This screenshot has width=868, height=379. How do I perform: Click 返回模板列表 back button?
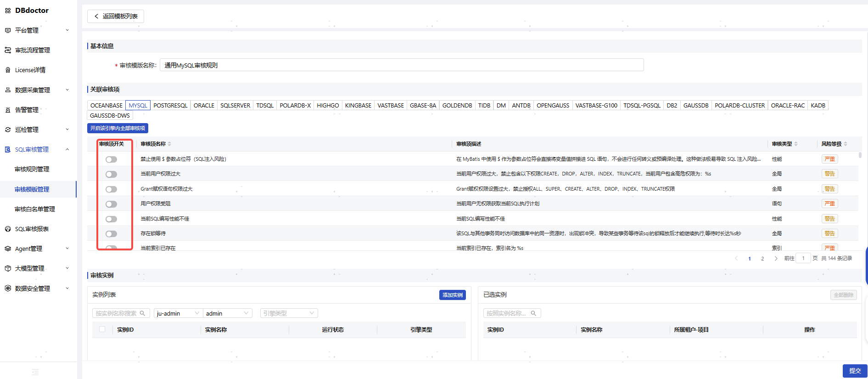pyautogui.click(x=116, y=16)
